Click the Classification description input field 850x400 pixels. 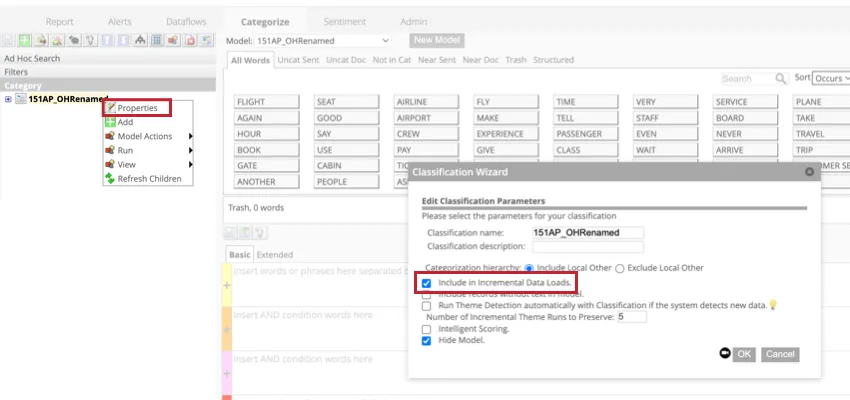(x=587, y=246)
